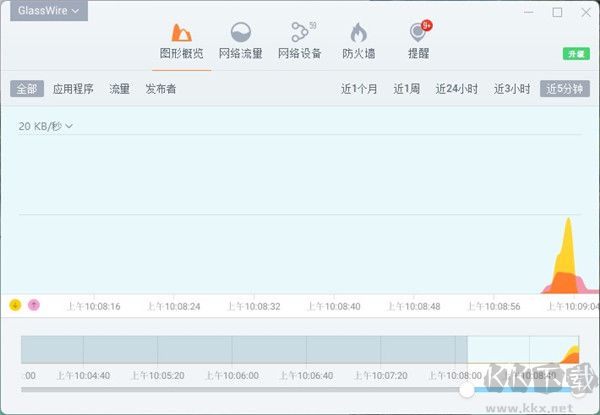Expand the GlassWire main menu dropdown

pyautogui.click(x=49, y=11)
